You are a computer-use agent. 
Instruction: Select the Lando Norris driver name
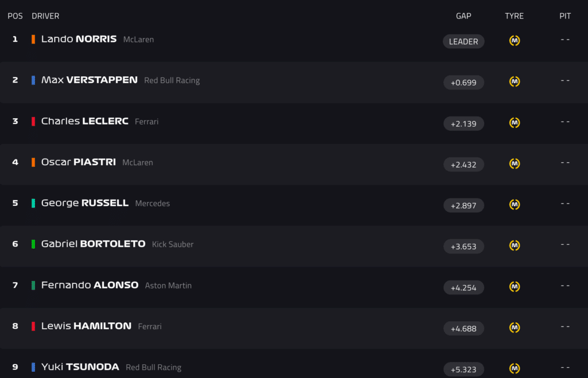coord(79,39)
